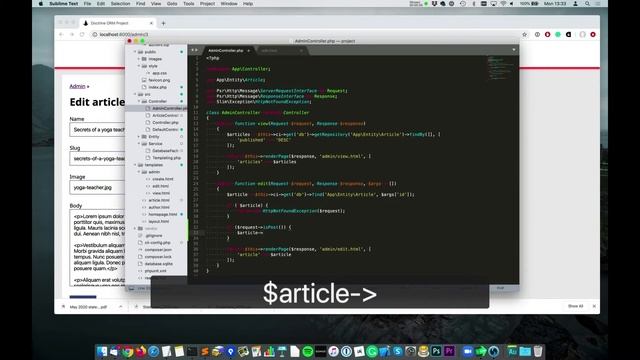Open author.html in the sidebar
The image size is (640, 360).
[x=159, y=207]
